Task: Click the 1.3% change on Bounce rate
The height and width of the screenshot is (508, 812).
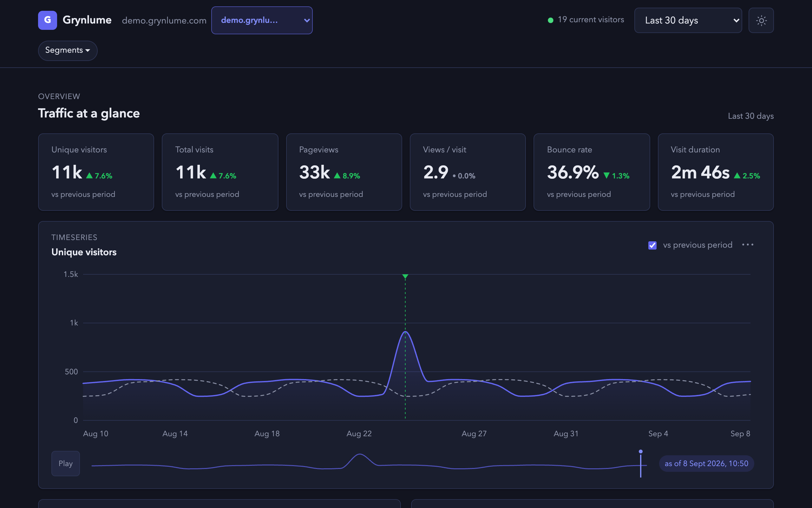Action: pos(616,176)
